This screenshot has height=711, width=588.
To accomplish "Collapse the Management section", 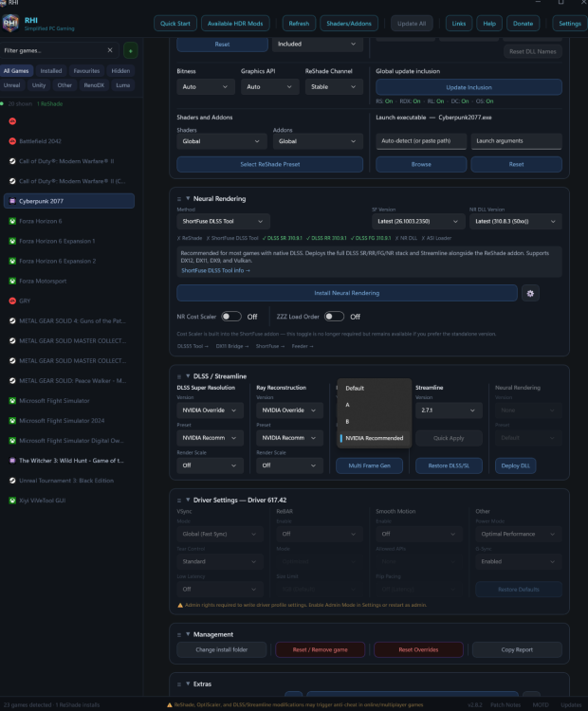I will click(188, 634).
